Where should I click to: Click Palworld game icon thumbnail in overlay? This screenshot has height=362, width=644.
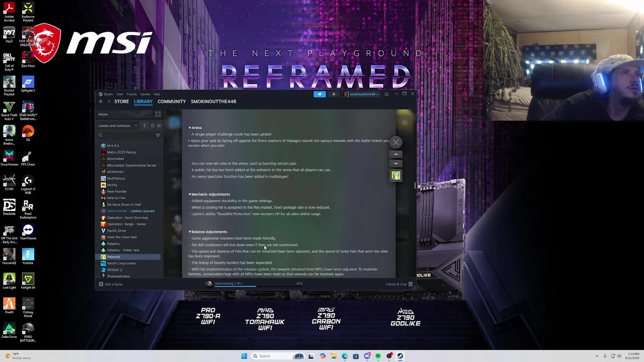point(396,175)
